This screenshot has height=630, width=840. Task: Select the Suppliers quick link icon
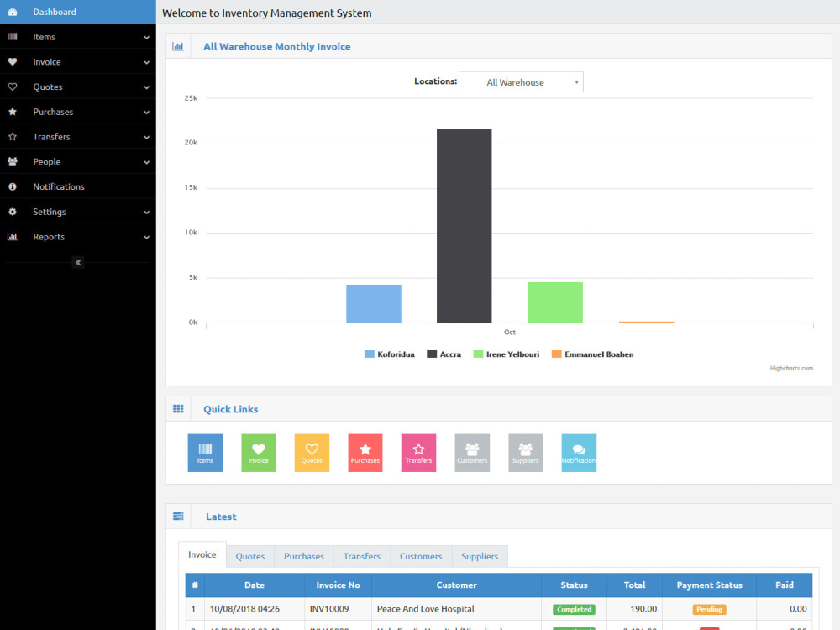coord(525,452)
